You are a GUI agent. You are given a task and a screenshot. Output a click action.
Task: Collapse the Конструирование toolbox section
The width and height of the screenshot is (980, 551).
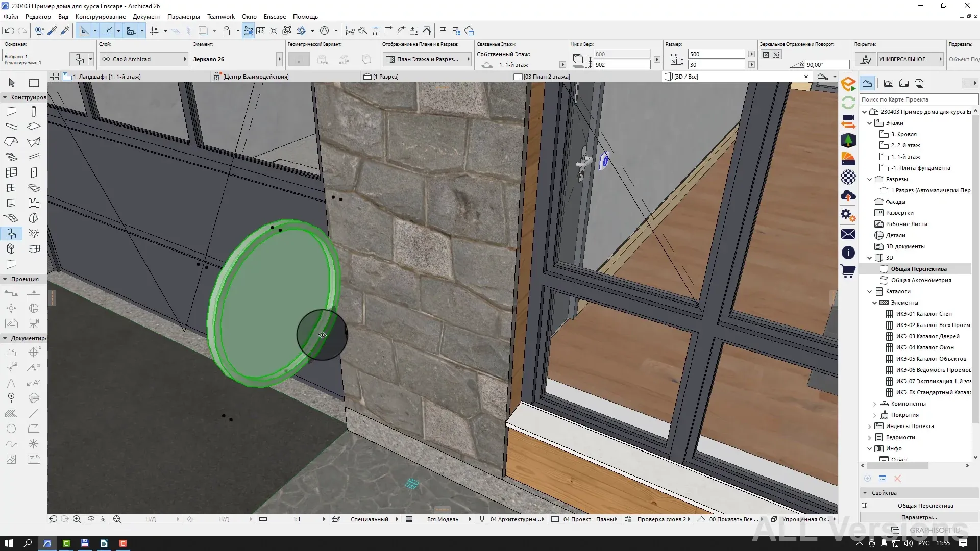tap(5, 97)
